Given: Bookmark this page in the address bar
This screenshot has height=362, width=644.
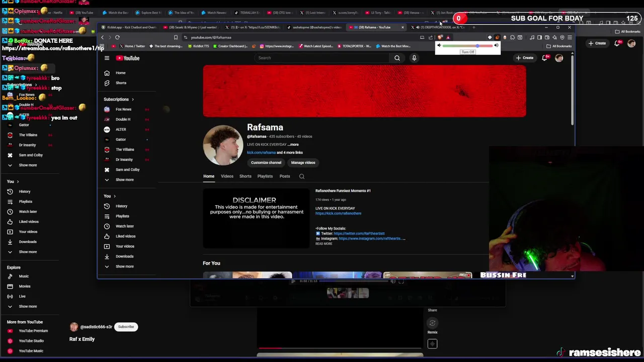Looking at the screenshot, I should [x=176, y=37].
